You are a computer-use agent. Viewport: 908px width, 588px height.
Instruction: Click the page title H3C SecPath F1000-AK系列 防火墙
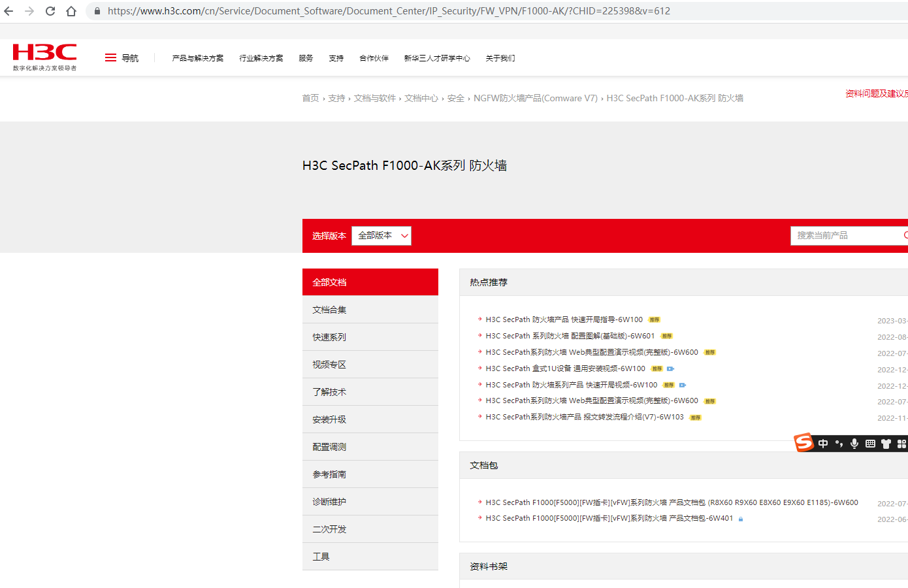[405, 165]
